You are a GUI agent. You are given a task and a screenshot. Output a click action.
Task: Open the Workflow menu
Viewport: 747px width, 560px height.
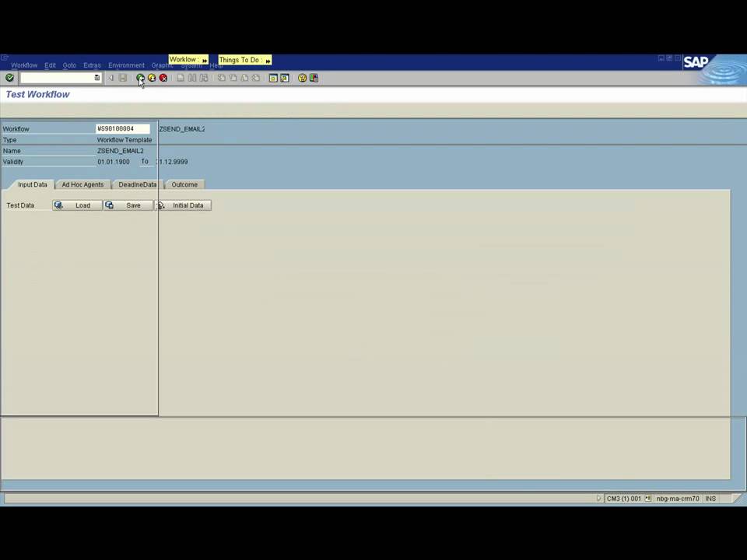coord(24,65)
